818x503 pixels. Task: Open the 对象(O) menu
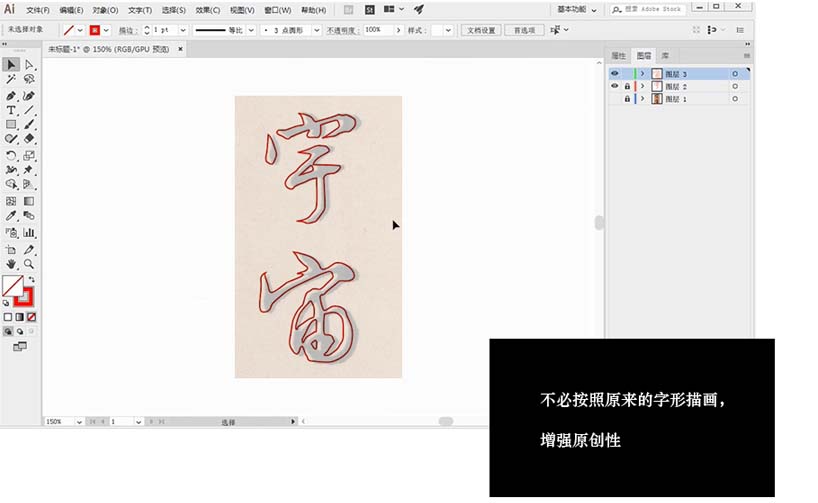105,10
